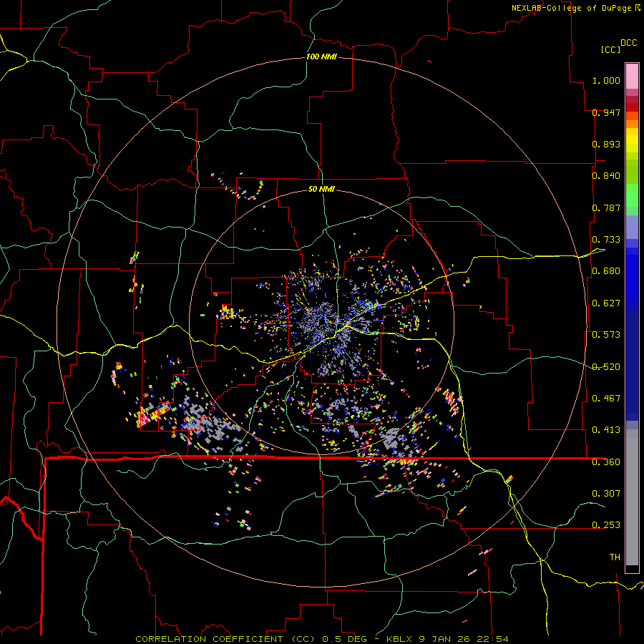Click the 0.413 scale value
Screen dimensions: 644x644
click(606, 430)
